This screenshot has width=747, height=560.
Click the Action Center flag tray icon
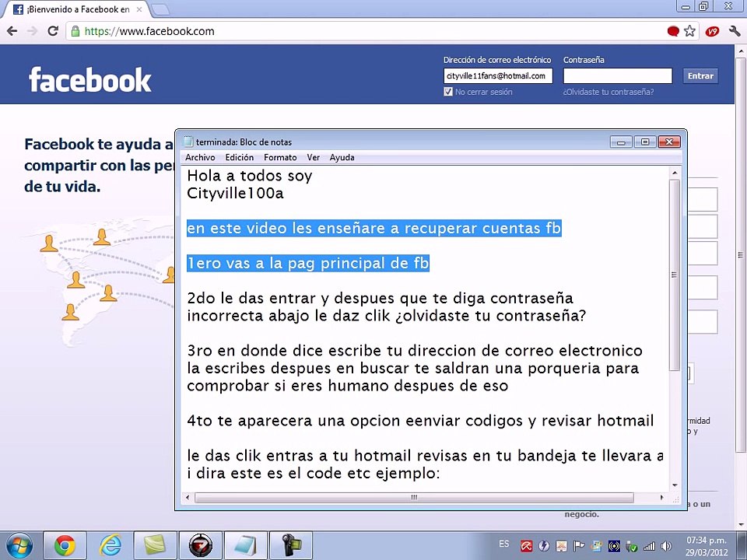pyautogui.click(x=579, y=546)
